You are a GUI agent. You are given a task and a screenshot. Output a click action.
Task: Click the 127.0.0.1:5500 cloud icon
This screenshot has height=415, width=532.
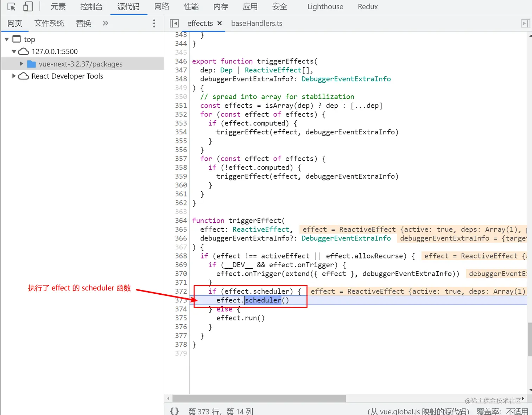point(23,52)
